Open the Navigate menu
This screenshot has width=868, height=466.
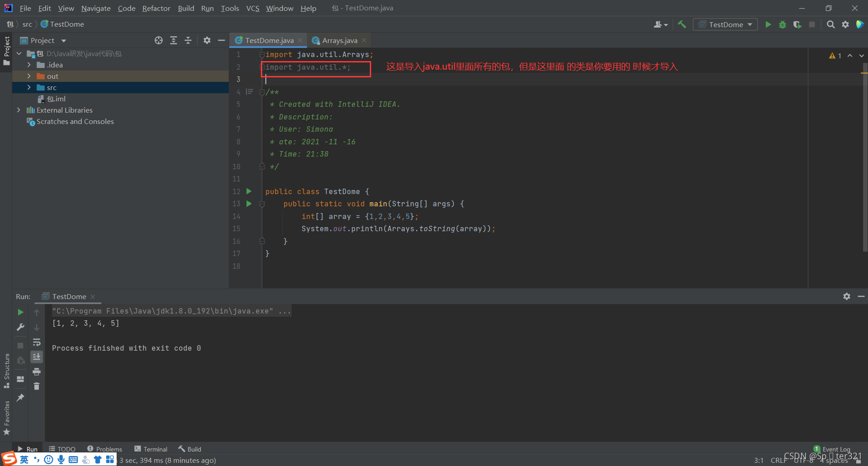(x=96, y=8)
